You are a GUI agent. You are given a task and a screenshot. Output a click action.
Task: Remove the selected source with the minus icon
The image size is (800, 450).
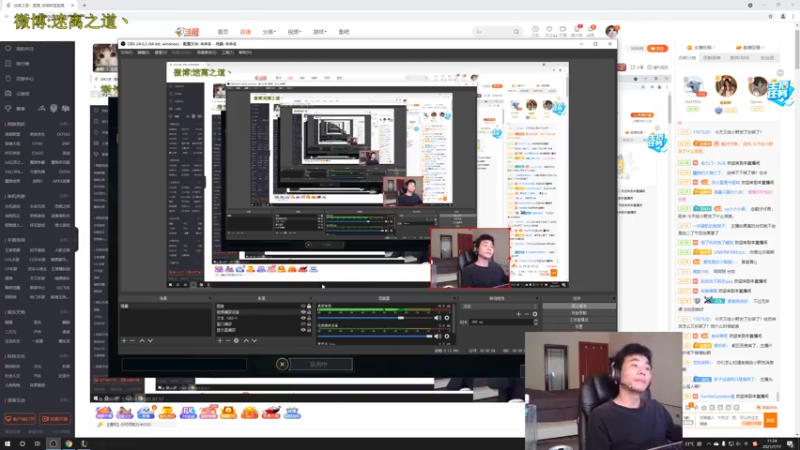coord(228,340)
